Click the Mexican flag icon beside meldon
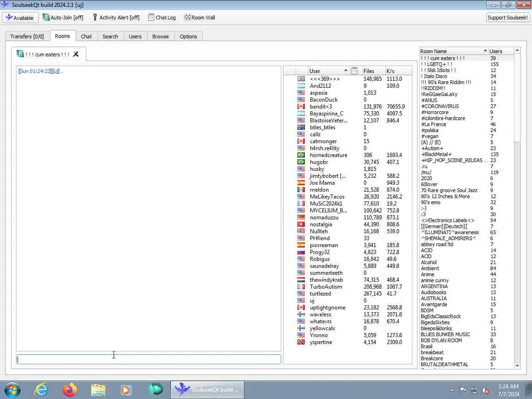This screenshot has width=532, height=399. coord(301,190)
